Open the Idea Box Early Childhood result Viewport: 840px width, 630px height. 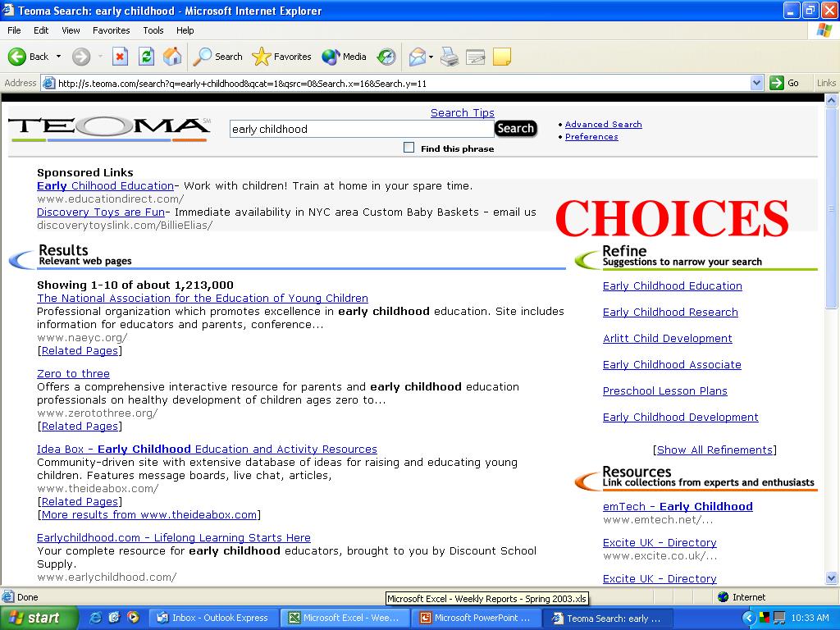pos(207,450)
